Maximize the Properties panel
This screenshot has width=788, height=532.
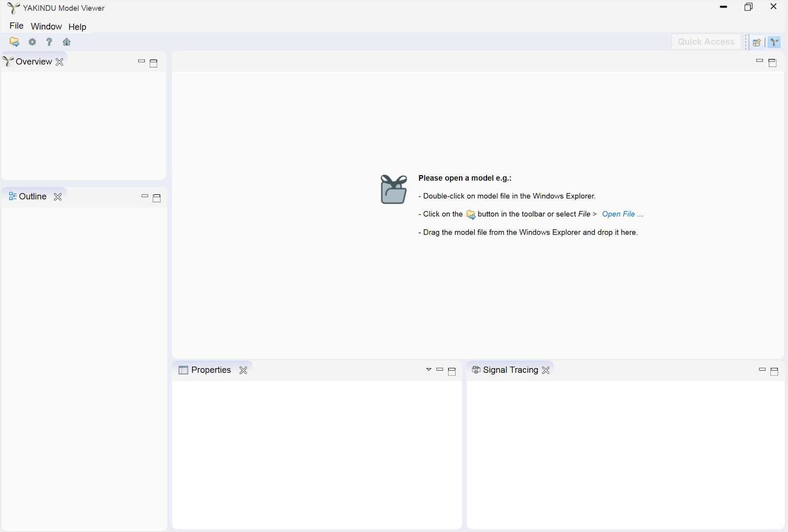click(x=452, y=372)
